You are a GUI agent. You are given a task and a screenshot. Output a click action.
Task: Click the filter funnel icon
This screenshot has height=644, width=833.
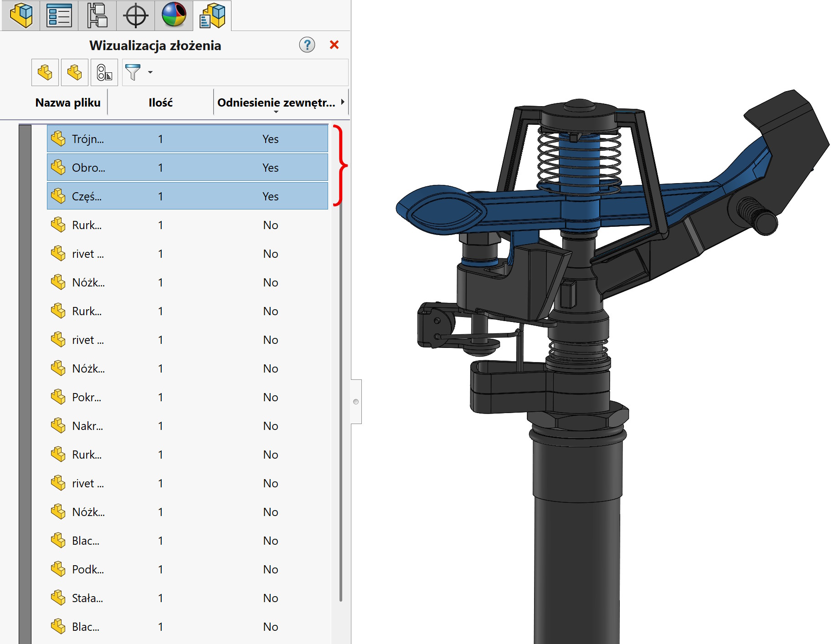click(133, 72)
